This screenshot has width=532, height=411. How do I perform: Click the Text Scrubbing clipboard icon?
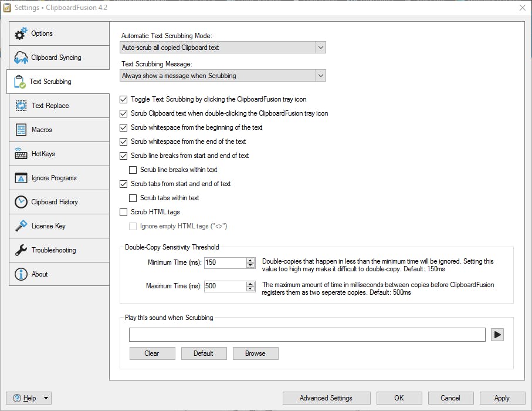pos(19,82)
